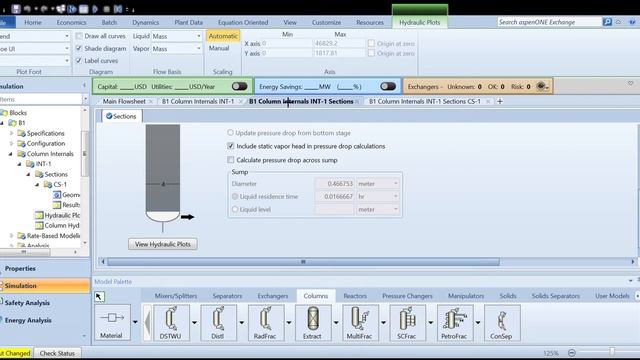Switch to the Separators palette tab
The image size is (640, 360).
[x=227, y=296]
